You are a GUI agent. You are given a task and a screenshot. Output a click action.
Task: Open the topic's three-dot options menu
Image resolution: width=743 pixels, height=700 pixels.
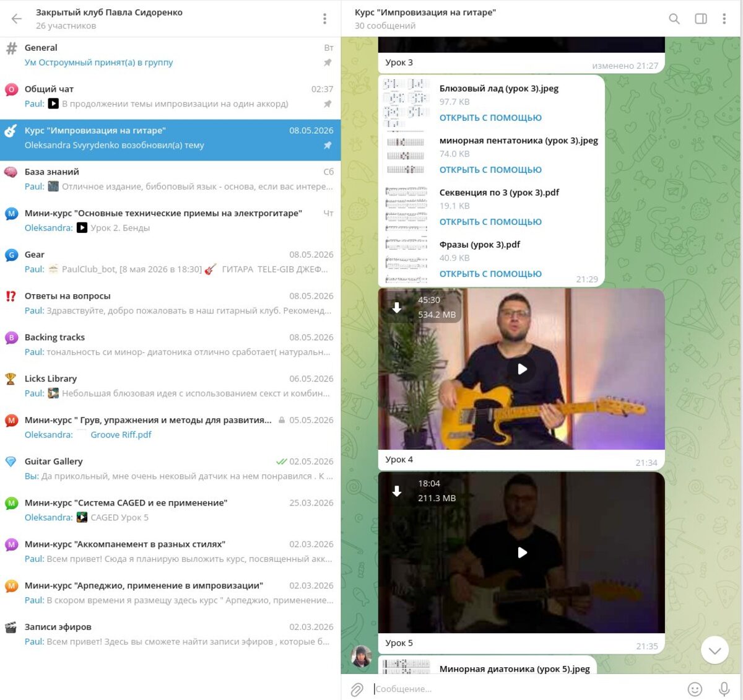coord(724,19)
